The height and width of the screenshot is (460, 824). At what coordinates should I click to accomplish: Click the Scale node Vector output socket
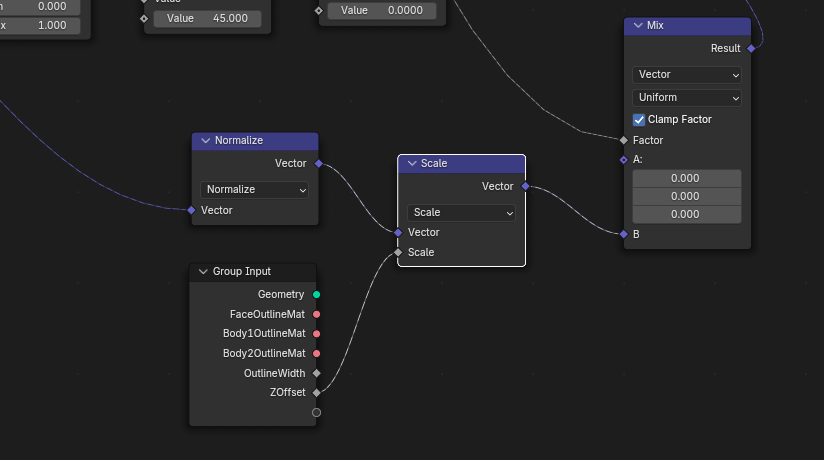[525, 186]
